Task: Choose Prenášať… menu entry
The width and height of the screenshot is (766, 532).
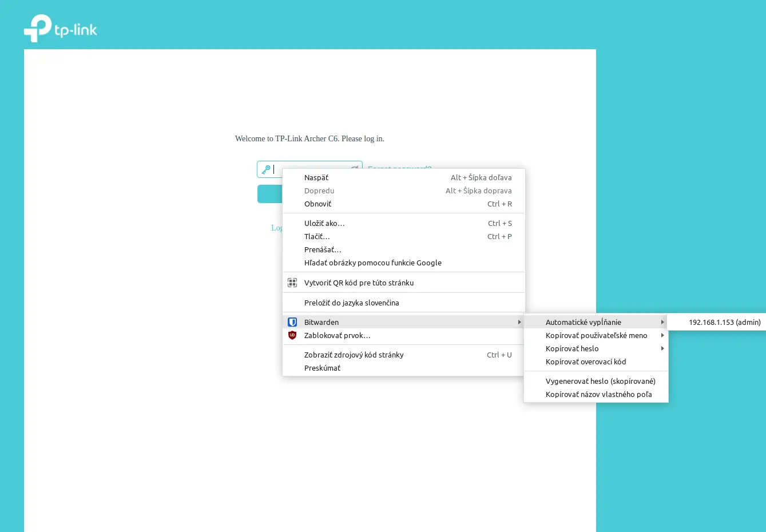Action: pyautogui.click(x=404, y=249)
